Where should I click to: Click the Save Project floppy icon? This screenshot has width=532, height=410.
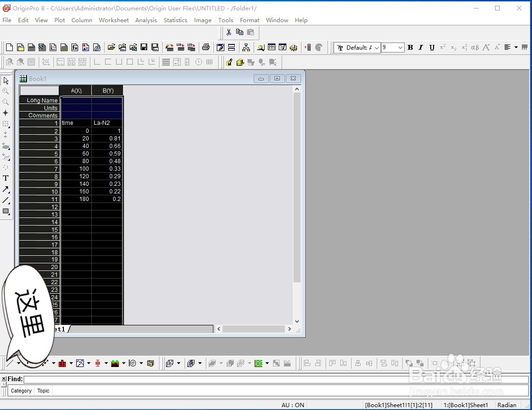point(144,47)
